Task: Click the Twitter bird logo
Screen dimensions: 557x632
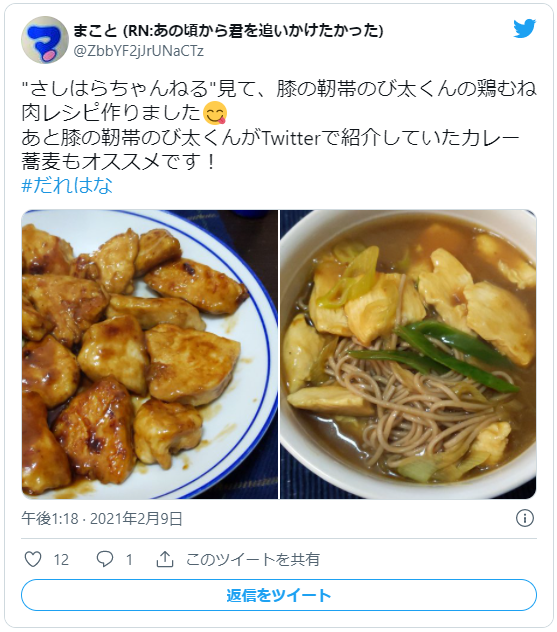Action: pyautogui.click(x=524, y=29)
